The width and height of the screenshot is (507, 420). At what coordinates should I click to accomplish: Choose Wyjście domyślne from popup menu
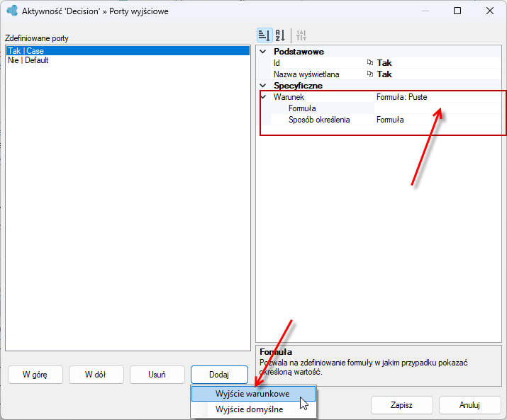coord(253,409)
